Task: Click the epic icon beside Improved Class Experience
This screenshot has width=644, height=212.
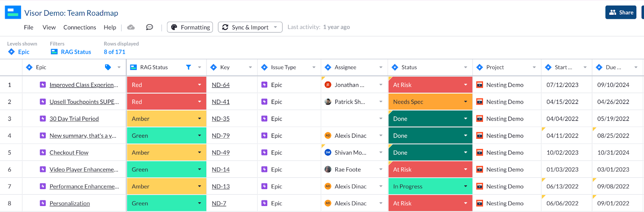Action: [x=43, y=85]
